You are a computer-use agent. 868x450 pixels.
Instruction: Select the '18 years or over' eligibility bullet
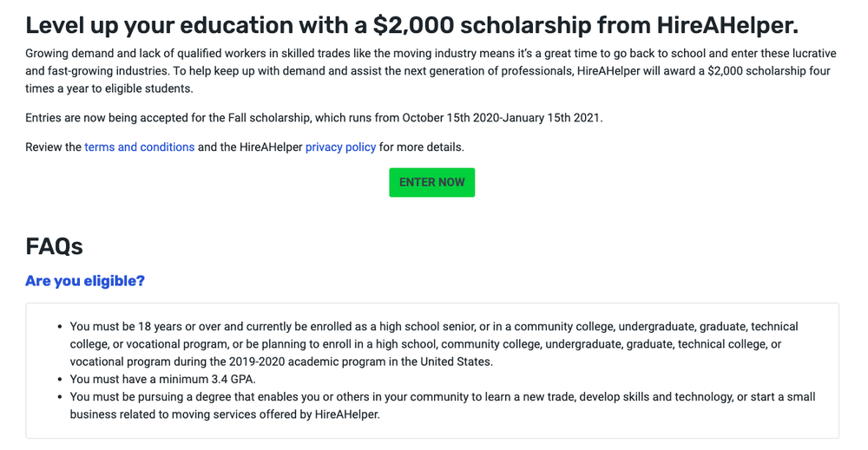click(x=434, y=344)
